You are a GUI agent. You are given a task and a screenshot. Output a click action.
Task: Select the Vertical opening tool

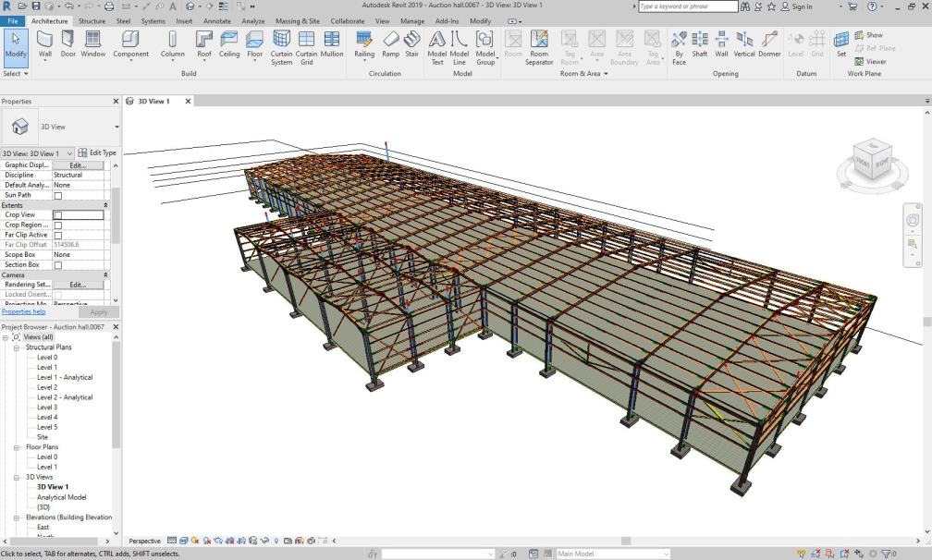(743, 44)
